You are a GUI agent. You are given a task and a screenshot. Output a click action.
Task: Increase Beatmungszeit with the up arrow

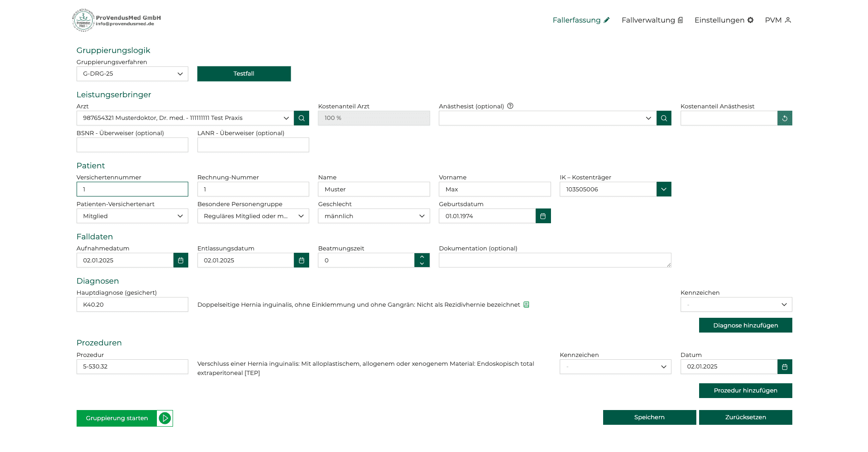(x=422, y=257)
